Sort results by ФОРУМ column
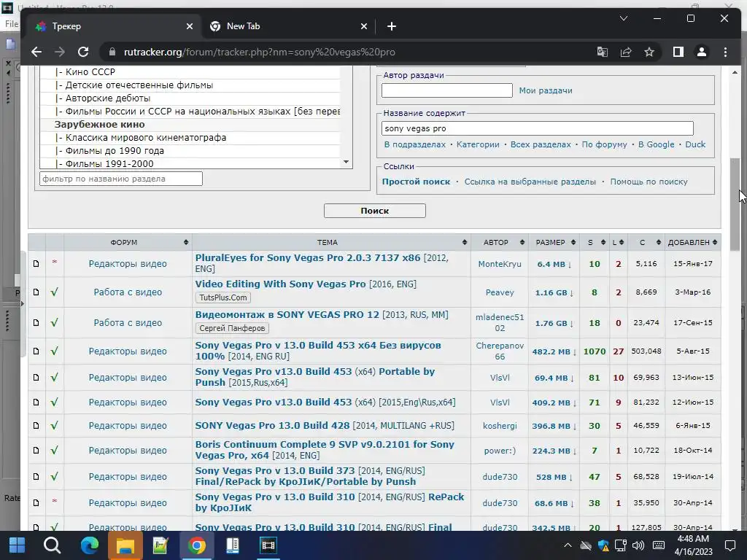The width and height of the screenshot is (747, 560). point(128,242)
